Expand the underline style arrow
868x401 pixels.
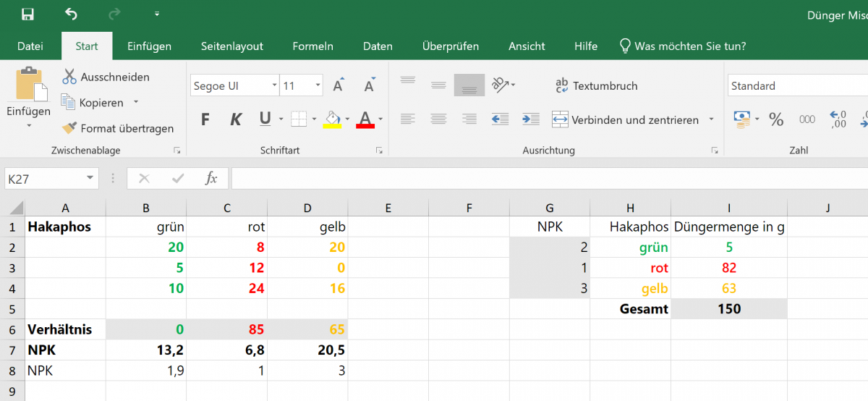pyautogui.click(x=281, y=119)
